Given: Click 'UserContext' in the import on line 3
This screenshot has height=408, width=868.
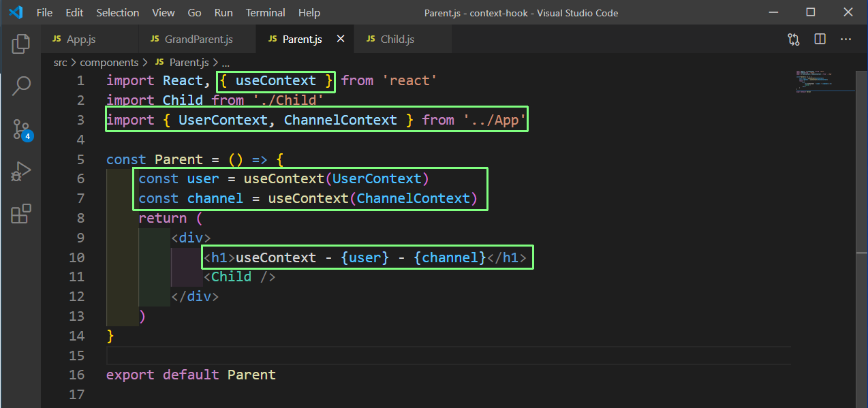Looking at the screenshot, I should coord(223,120).
